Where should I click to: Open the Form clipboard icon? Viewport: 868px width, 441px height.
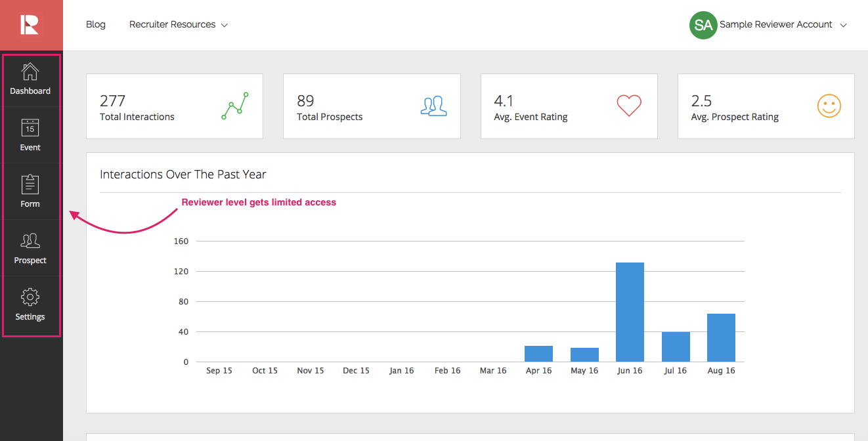30,184
